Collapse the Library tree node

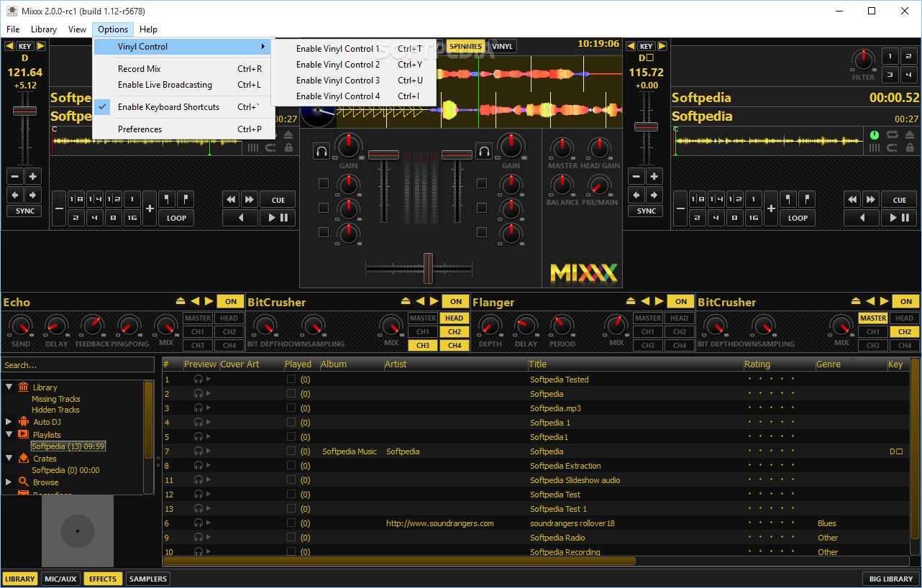(9, 387)
